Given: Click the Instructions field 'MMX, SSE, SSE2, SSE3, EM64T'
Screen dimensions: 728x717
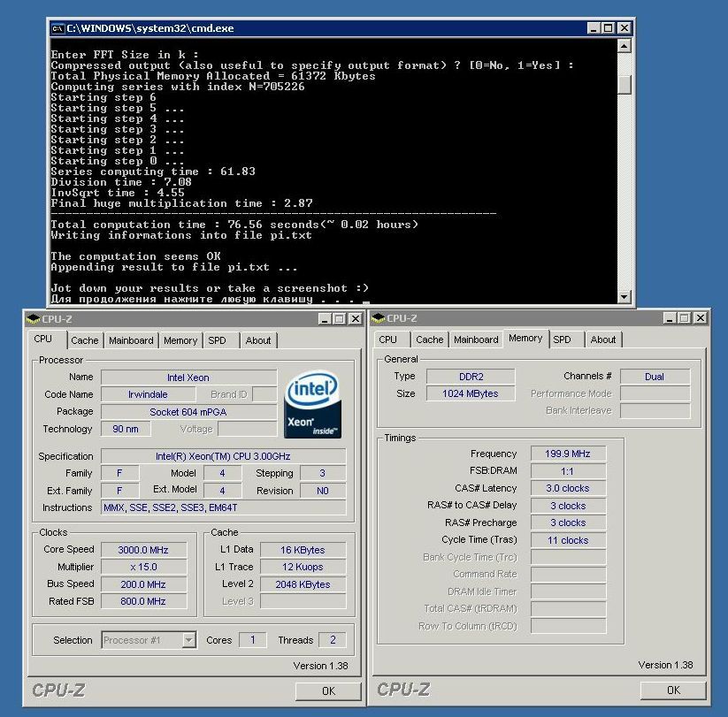Looking at the screenshot, I should (223, 507).
